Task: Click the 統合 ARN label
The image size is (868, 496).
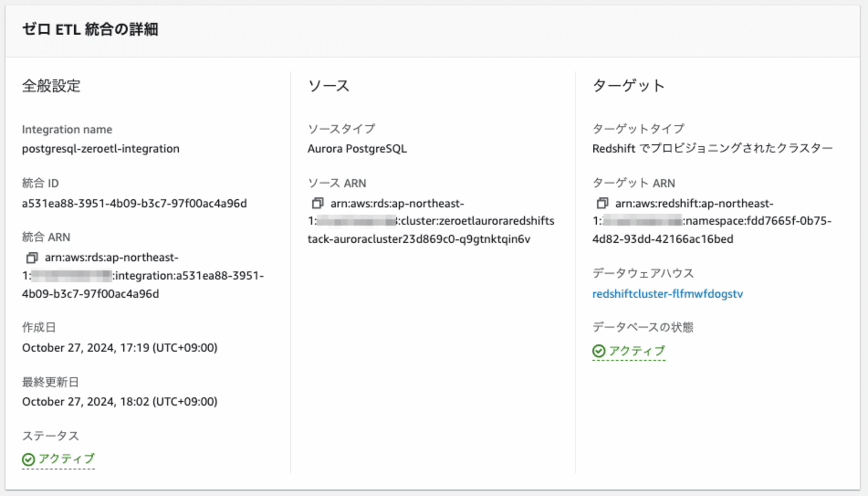Action: 46,237
